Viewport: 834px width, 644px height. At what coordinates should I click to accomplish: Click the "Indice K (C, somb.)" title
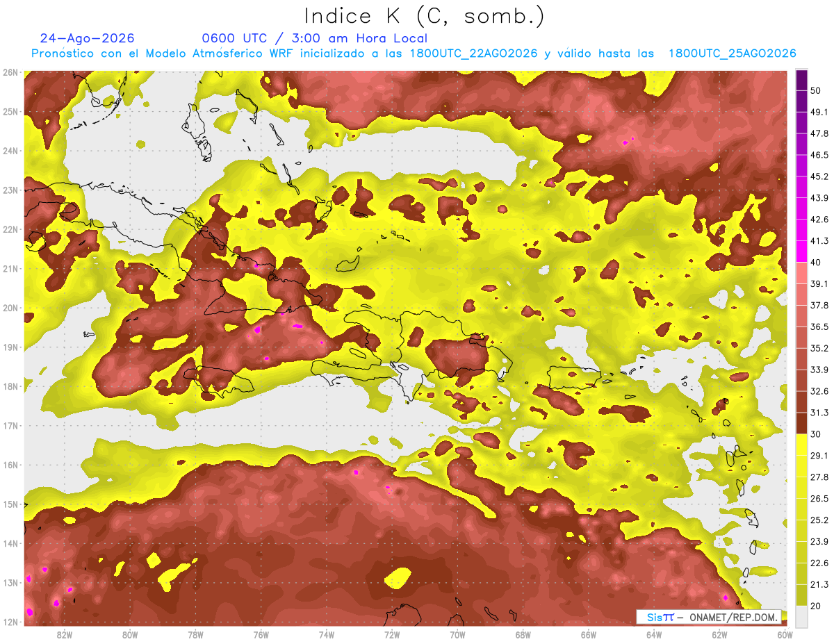click(424, 16)
